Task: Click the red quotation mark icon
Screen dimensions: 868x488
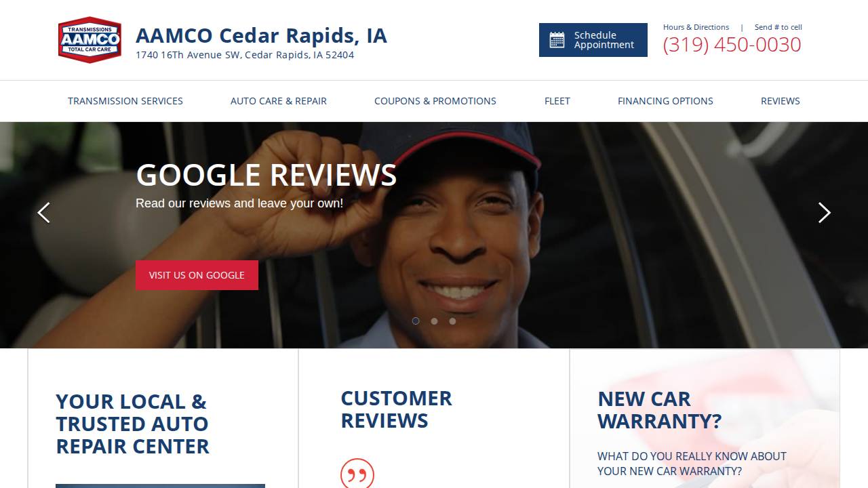Action: 357,474
